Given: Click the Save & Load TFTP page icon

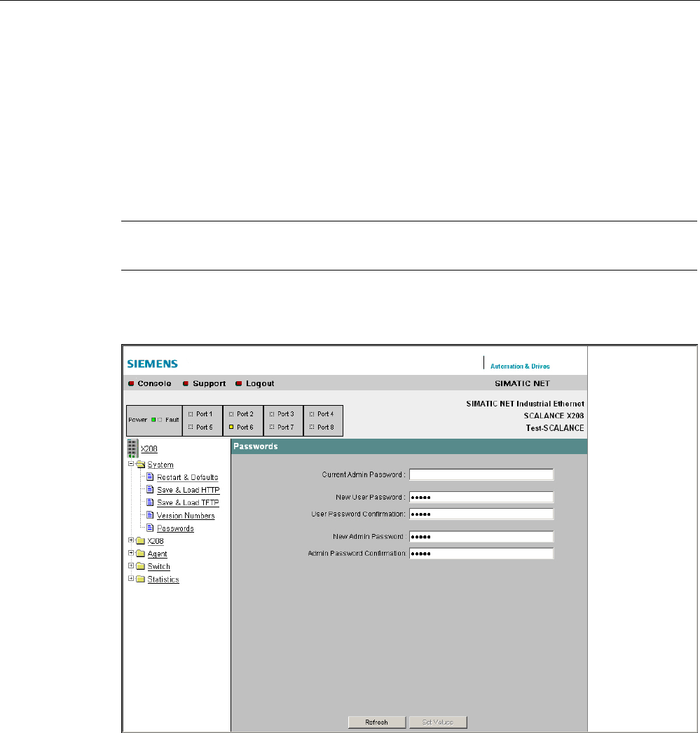Looking at the screenshot, I should click(150, 502).
